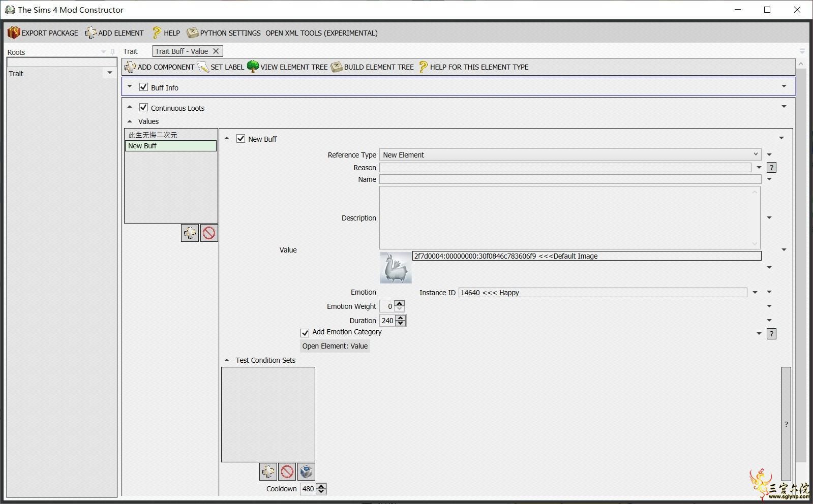Toggle the New Buff checkbox

pyautogui.click(x=241, y=138)
